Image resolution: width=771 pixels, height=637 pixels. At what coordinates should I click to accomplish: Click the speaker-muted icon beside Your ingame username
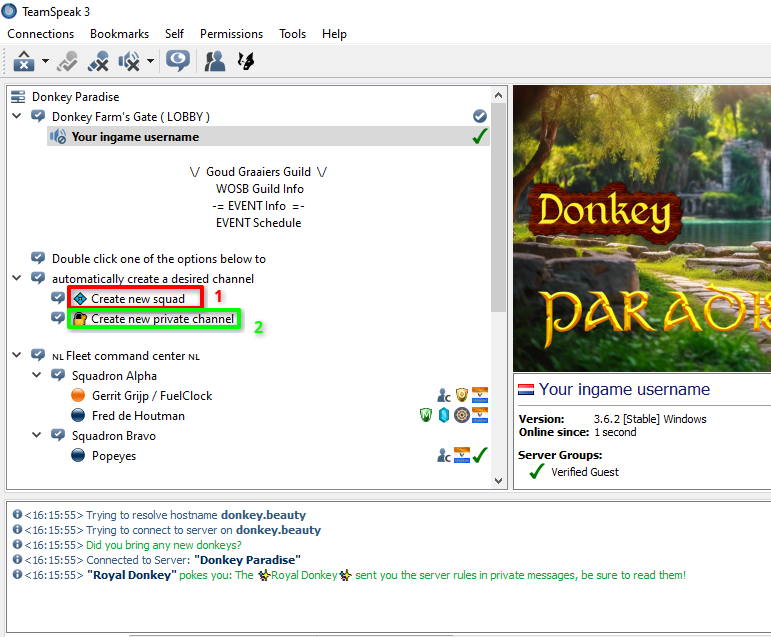[58, 136]
